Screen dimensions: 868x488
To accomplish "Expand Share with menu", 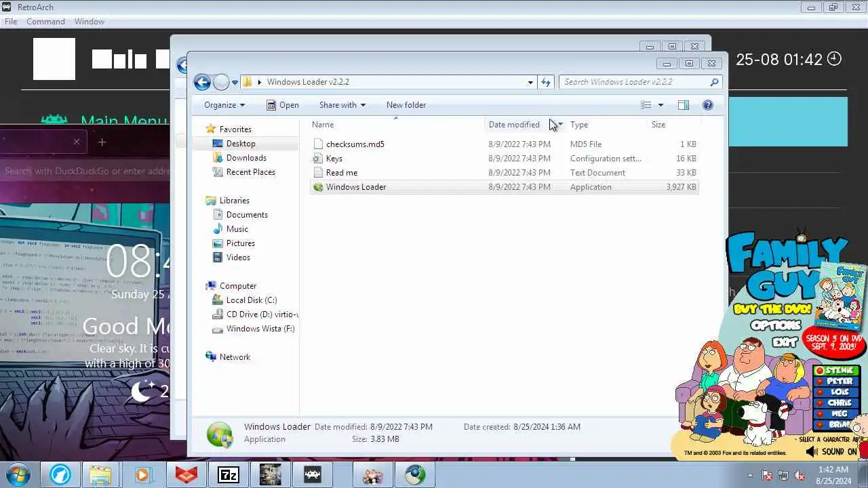I will [342, 105].
